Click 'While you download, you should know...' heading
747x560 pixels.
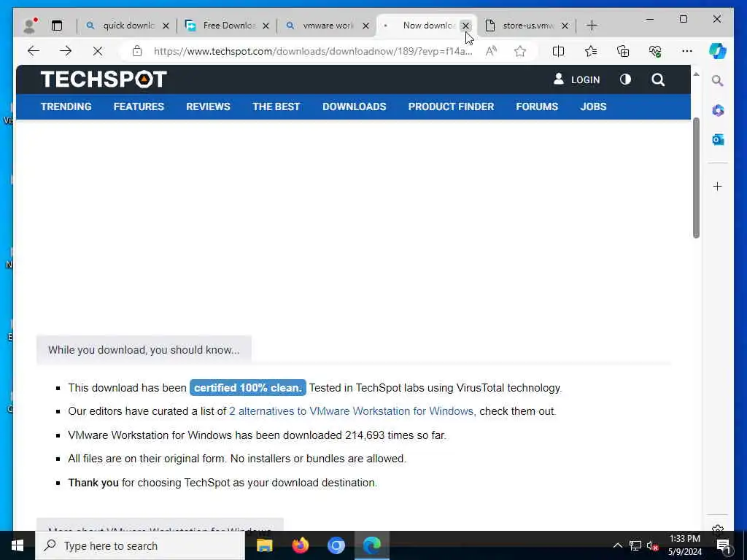pyautogui.click(x=144, y=350)
